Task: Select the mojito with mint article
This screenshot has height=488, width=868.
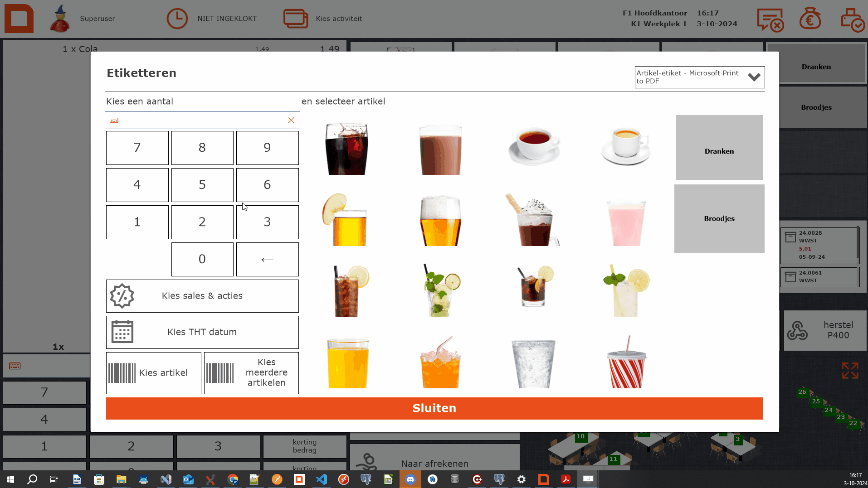Action: coord(442,290)
